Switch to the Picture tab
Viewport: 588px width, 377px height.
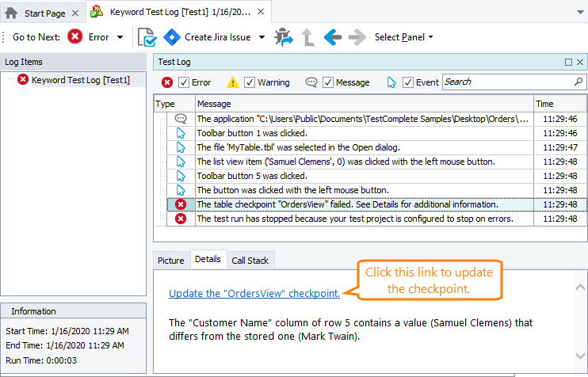pos(170,260)
